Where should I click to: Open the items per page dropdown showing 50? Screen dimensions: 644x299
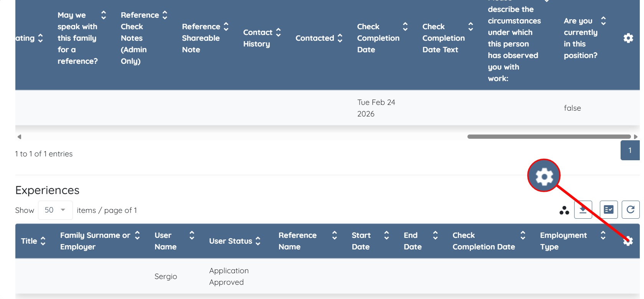coord(55,210)
